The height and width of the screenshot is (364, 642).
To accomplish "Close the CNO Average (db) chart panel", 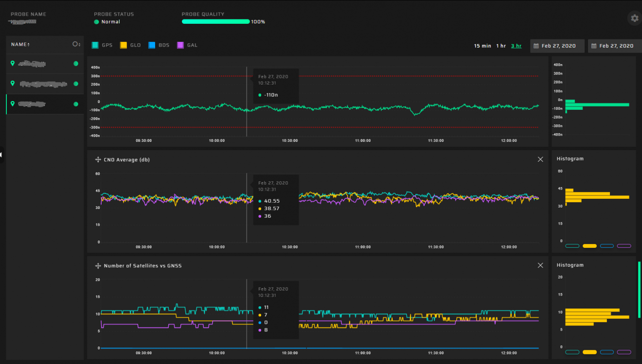I will [540, 159].
